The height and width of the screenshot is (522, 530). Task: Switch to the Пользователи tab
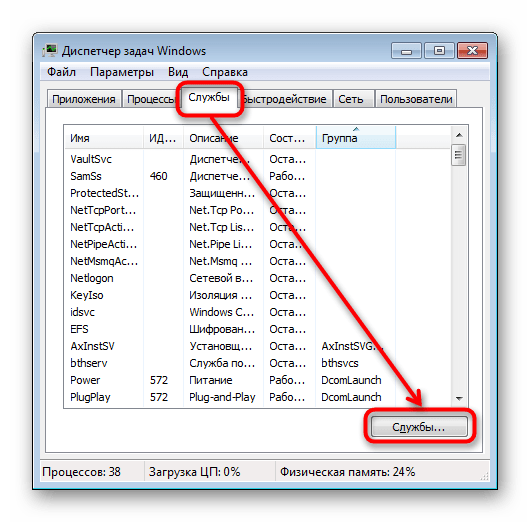coord(416,99)
